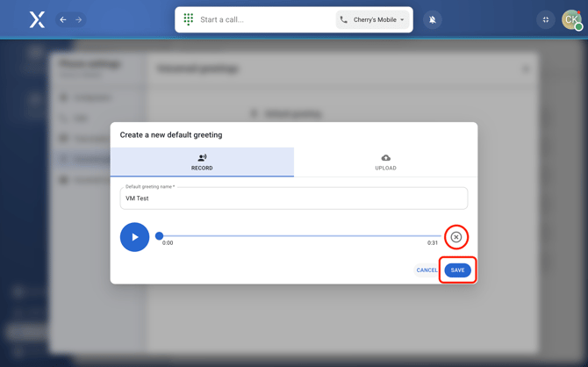This screenshot has height=367, width=588.
Task: Click the Nextiva X logo
Action: 37,19
